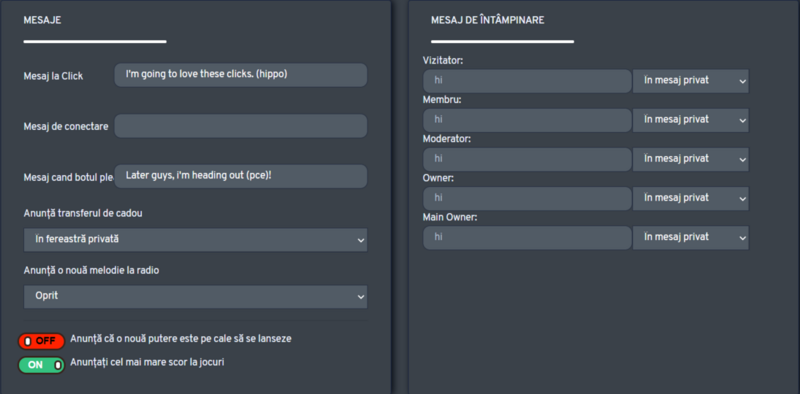Open the 'Anunță o nouă melodie la radio' dropdown

point(195,297)
